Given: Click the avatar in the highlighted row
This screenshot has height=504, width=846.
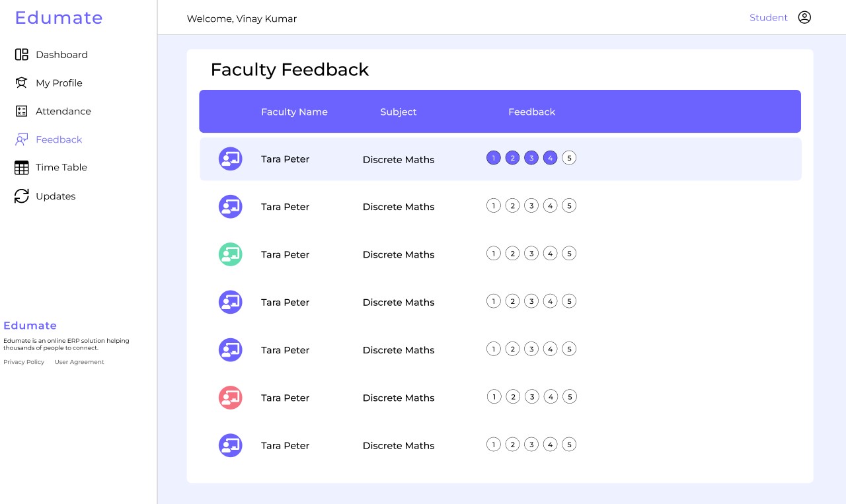Looking at the screenshot, I should [x=231, y=159].
